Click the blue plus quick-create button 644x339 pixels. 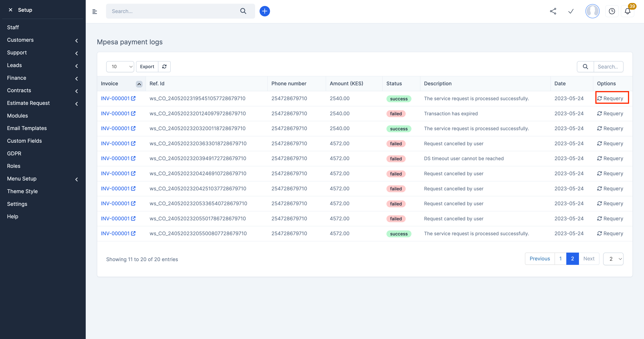click(264, 11)
